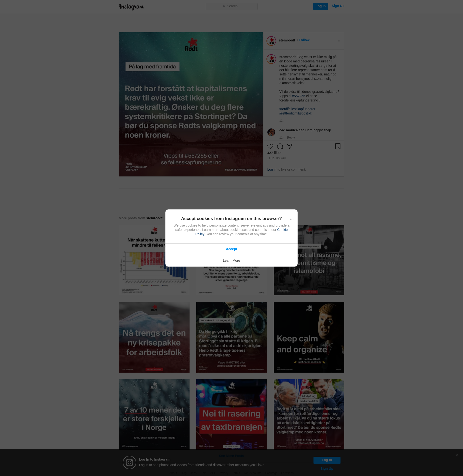Open #fordifellesskapfungerer hashtag
Screen dimensions: 463x476
click(297, 109)
